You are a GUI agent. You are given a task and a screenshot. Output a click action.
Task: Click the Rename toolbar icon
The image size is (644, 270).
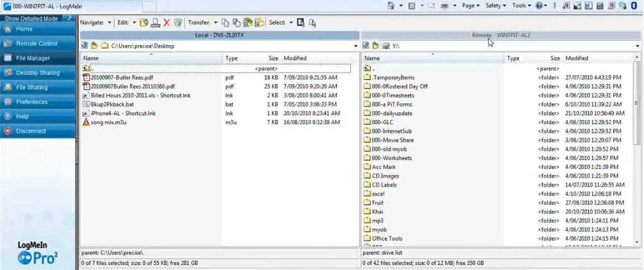click(x=155, y=22)
